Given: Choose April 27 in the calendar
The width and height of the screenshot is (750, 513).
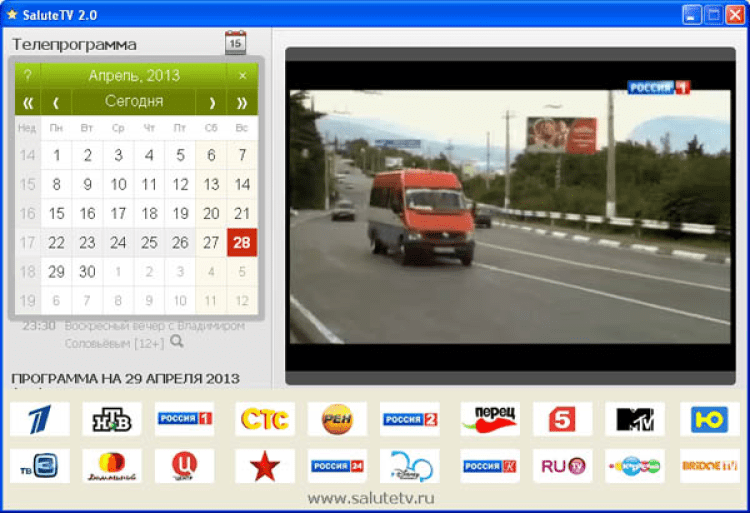Looking at the screenshot, I should (211, 242).
